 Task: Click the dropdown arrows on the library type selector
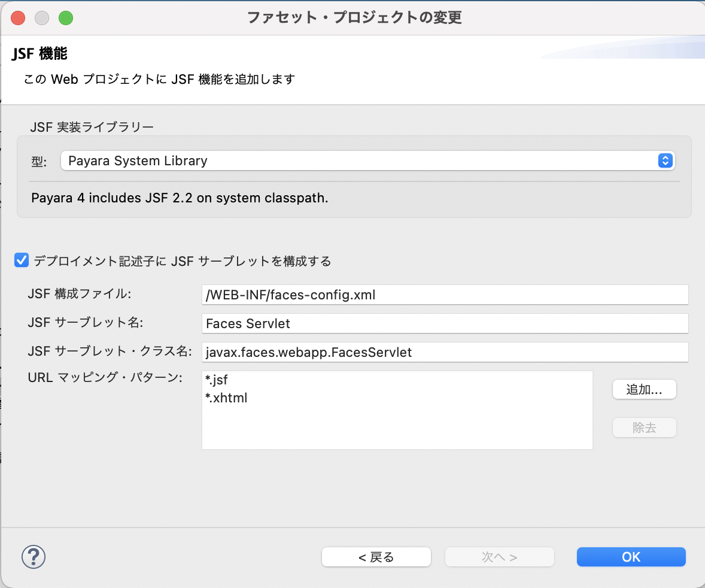click(x=665, y=160)
